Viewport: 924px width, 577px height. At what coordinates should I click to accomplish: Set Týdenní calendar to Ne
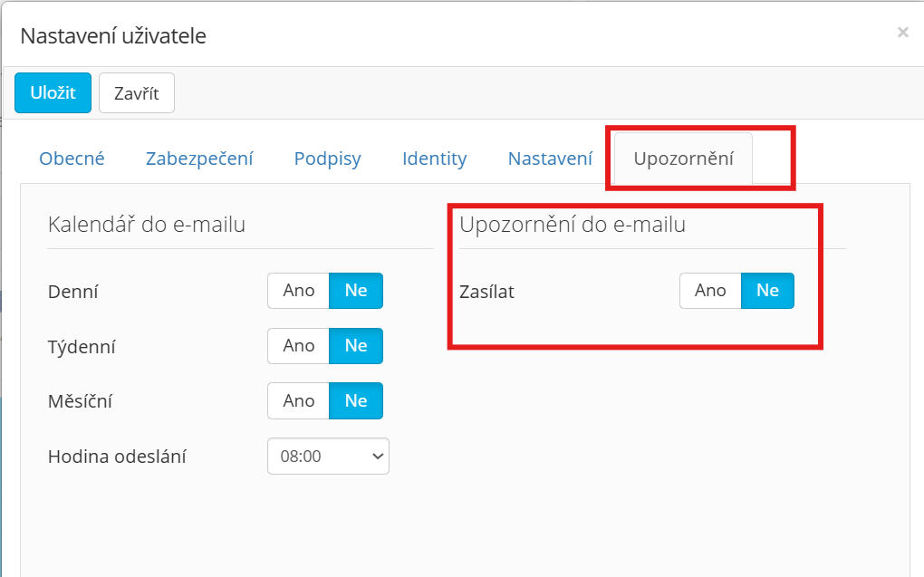point(356,346)
